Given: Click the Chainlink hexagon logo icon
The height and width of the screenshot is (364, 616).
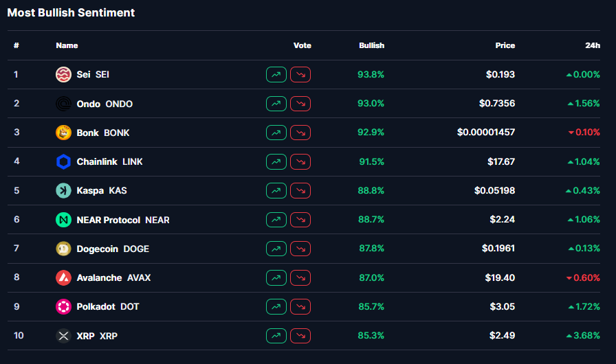Looking at the screenshot, I should pos(63,162).
